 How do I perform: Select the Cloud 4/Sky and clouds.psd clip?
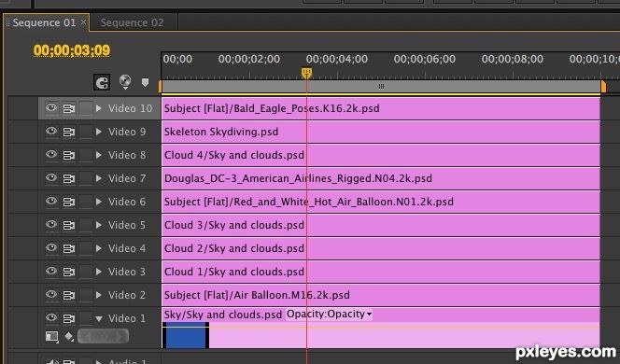(381, 155)
